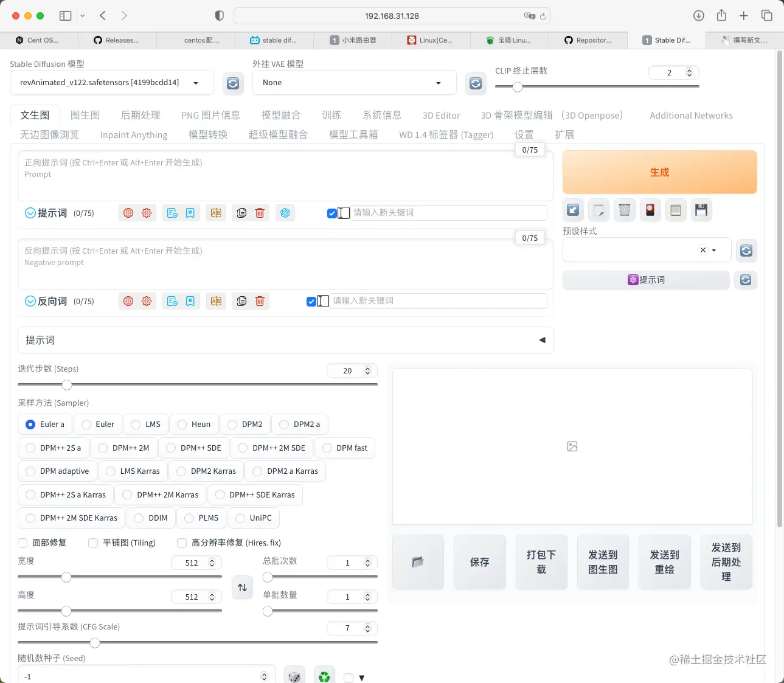Image resolution: width=784 pixels, height=683 pixels.
Task: Open the 预设样式 dropdown arrow
Action: point(714,251)
